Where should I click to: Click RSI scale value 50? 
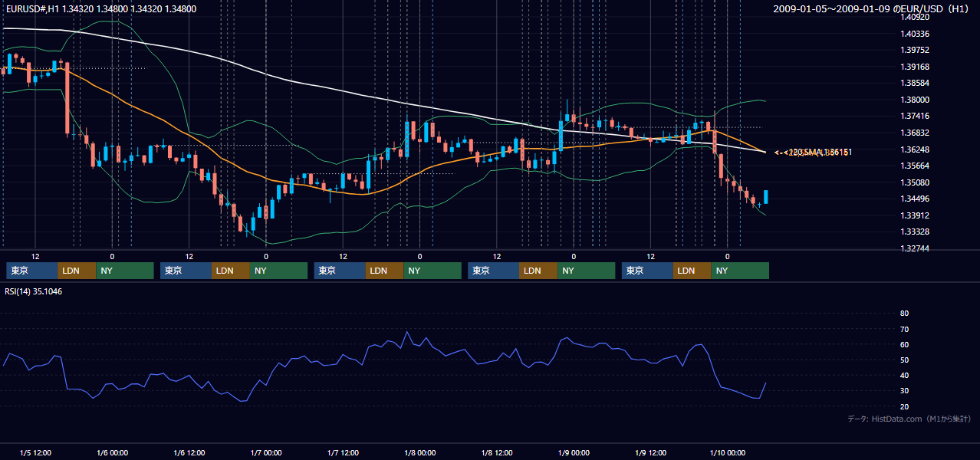tap(904, 360)
